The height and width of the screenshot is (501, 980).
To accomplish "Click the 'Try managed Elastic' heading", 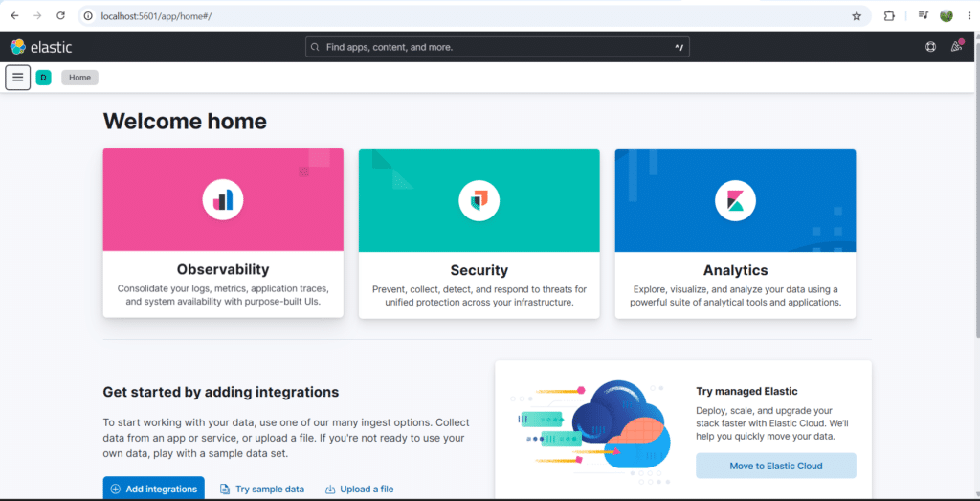I will coord(746,392).
